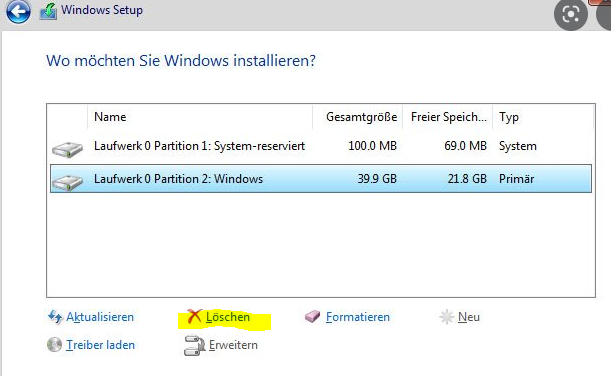Click the red X delete icon

(194, 316)
